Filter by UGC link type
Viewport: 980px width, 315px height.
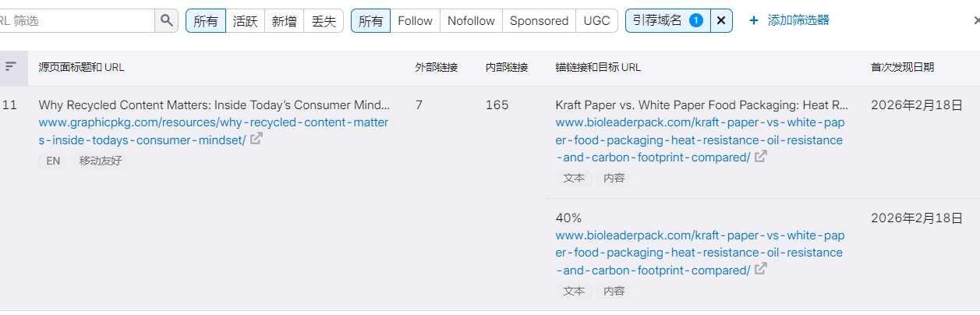(x=597, y=21)
